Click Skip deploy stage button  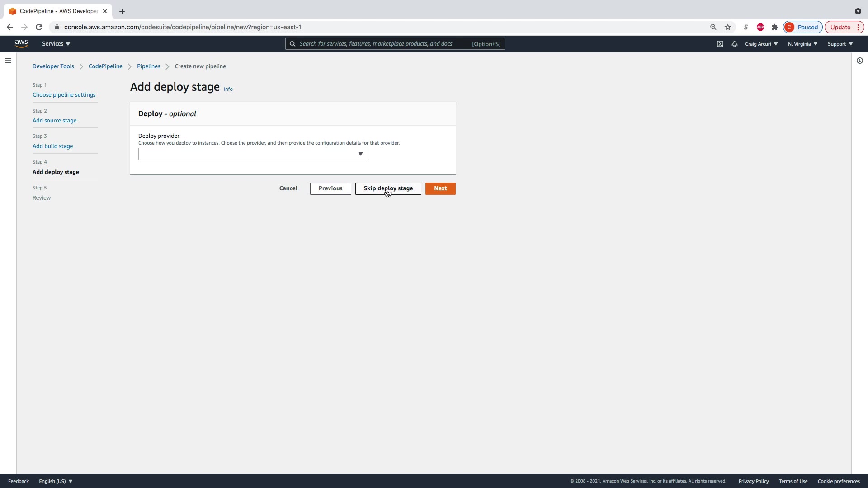[388, 188]
